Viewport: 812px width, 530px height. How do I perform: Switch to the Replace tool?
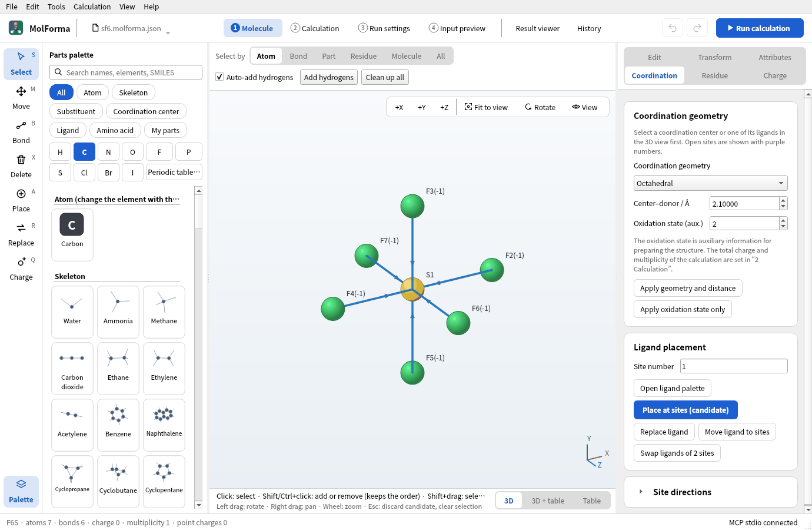click(x=21, y=234)
